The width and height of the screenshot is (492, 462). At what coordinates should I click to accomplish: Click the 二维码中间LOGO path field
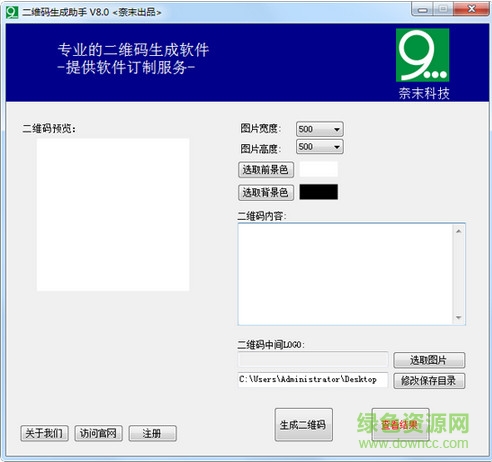tap(313, 360)
